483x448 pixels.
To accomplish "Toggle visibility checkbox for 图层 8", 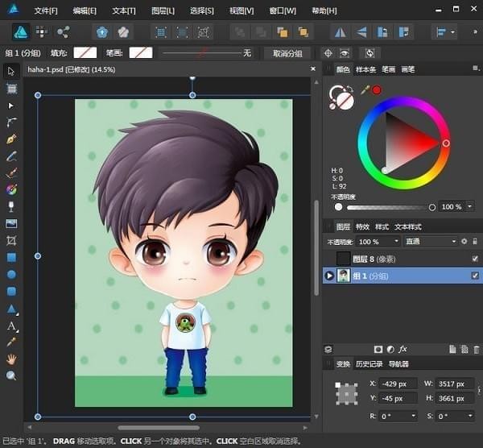I will coord(475,259).
